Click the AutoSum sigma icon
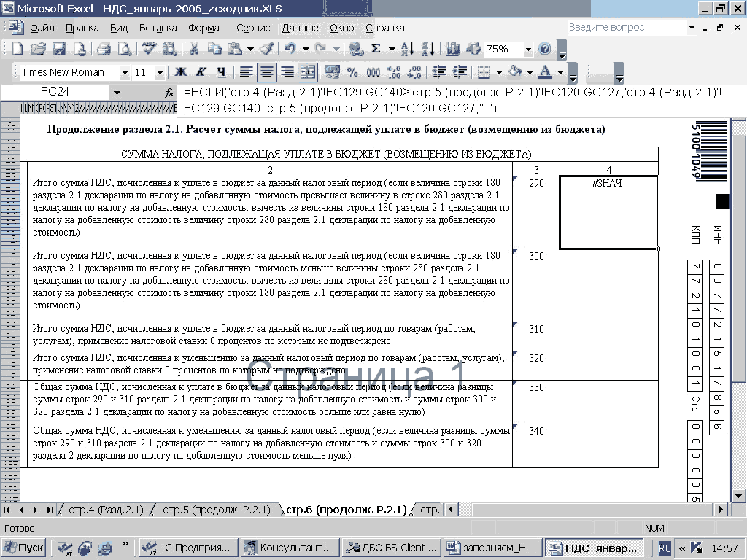The width and height of the screenshot is (747, 560). click(x=376, y=50)
